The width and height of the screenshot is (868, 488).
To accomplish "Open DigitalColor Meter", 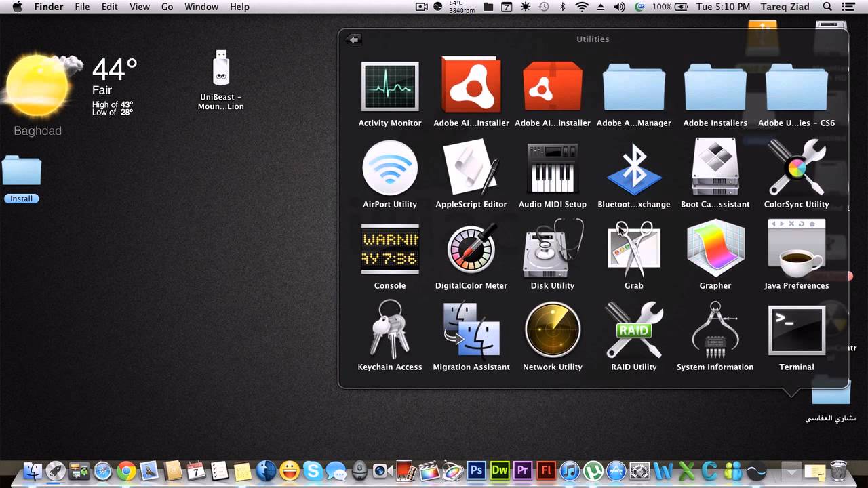I will pos(471,249).
